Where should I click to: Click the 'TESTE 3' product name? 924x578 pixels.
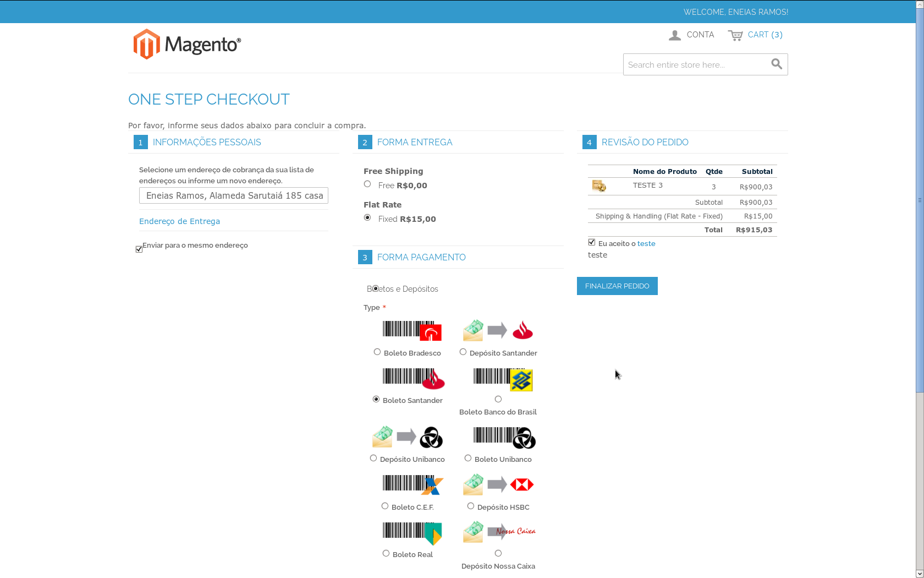[x=648, y=186]
